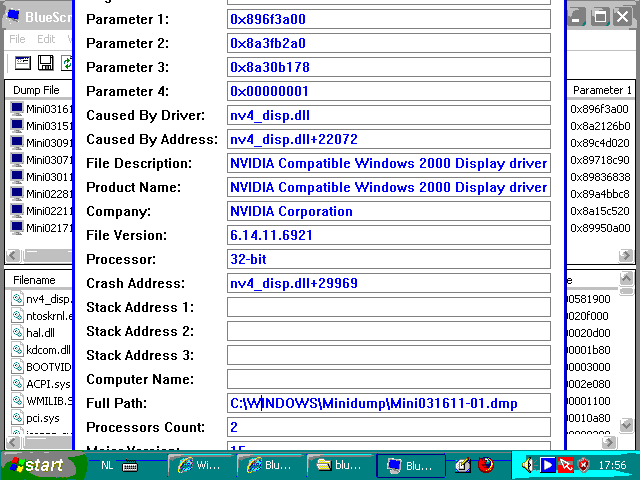Click the ACPI.sys driver file icon
Viewport: 640px width, 480px height.
(17, 384)
